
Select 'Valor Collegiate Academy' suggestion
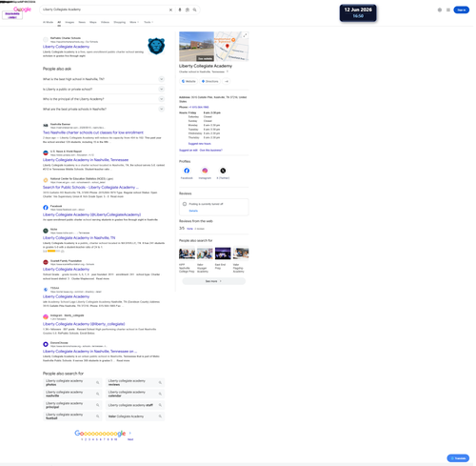point(135,416)
